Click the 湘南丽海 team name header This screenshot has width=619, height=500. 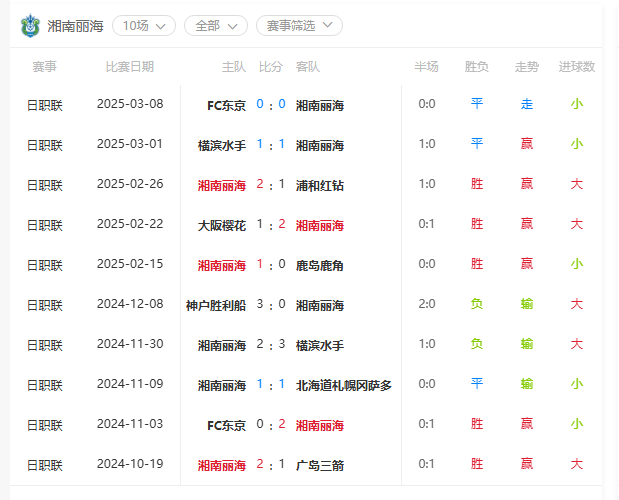pyautogui.click(x=75, y=26)
